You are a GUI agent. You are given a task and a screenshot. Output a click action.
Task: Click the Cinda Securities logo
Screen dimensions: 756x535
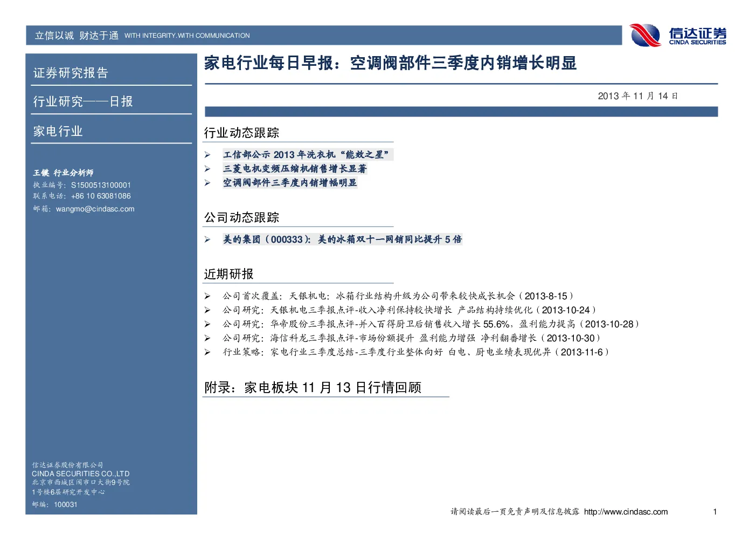point(678,36)
